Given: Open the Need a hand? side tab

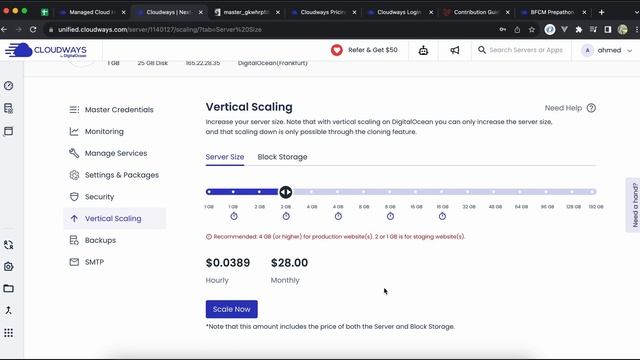Looking at the screenshot, I should (633, 205).
